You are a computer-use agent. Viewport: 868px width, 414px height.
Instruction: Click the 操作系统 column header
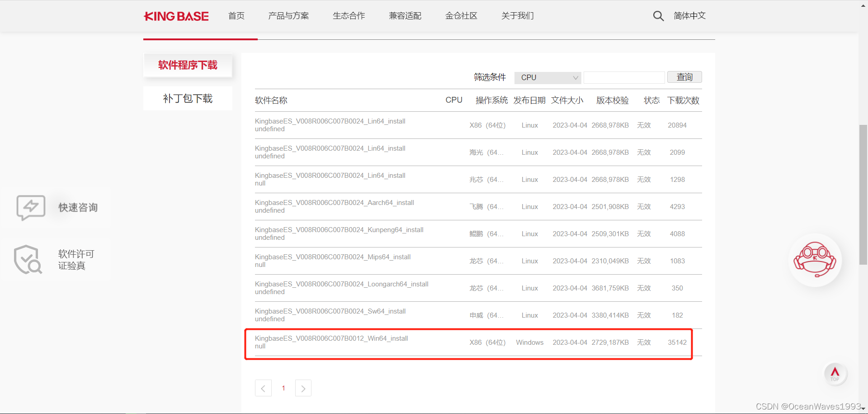tap(492, 100)
